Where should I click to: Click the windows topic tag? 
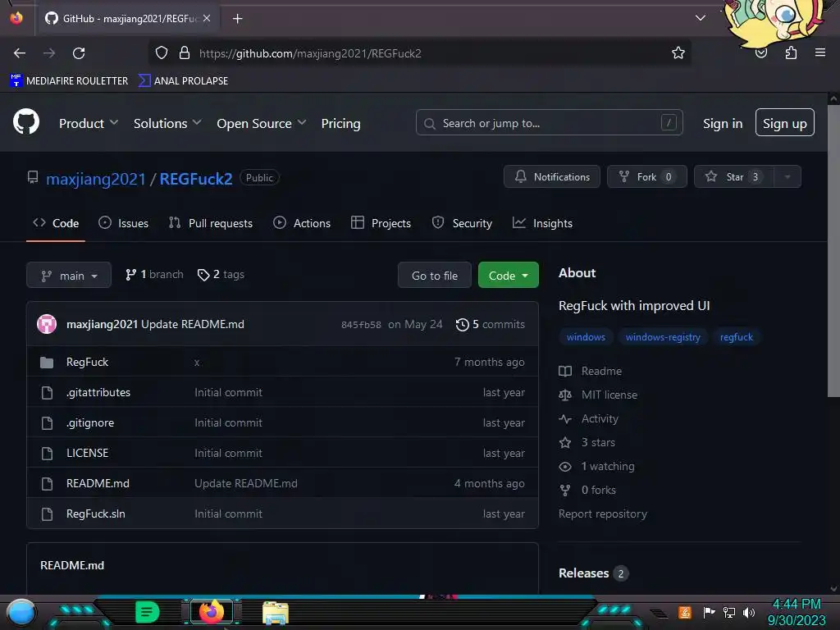point(586,337)
